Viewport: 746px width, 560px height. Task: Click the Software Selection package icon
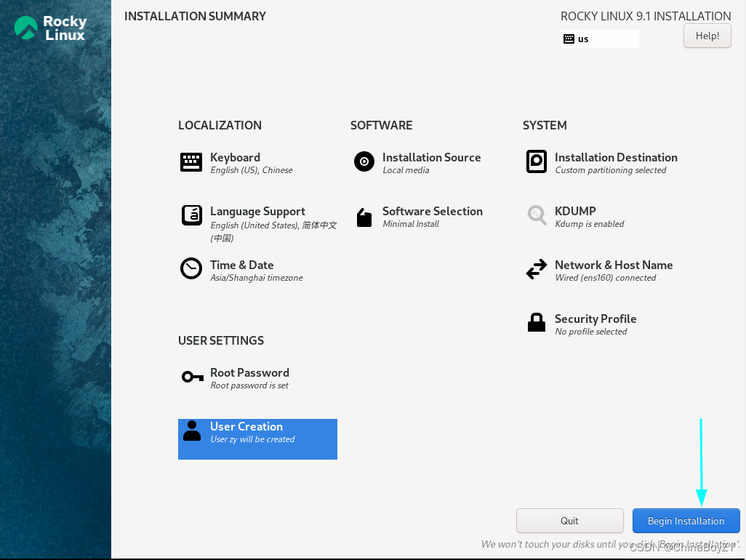tap(364, 216)
